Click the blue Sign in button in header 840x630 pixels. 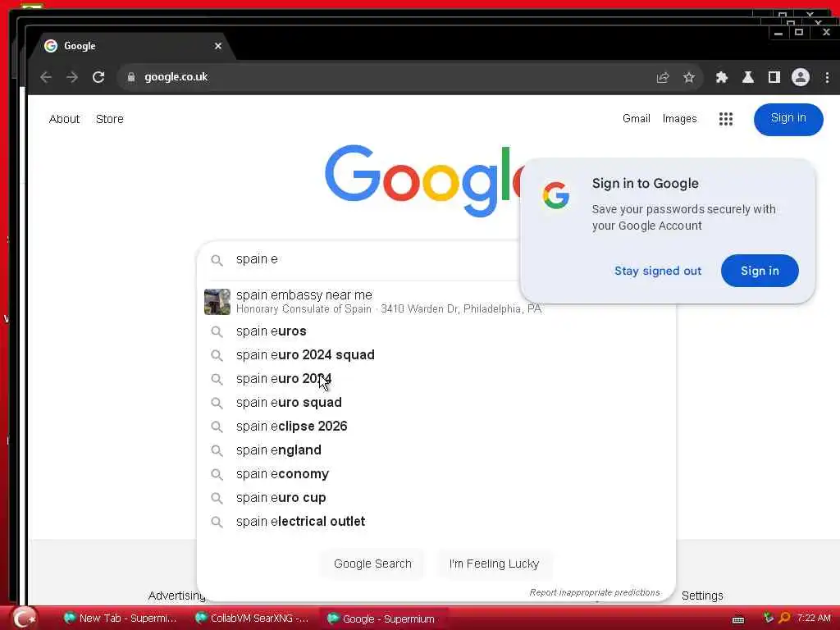point(788,119)
